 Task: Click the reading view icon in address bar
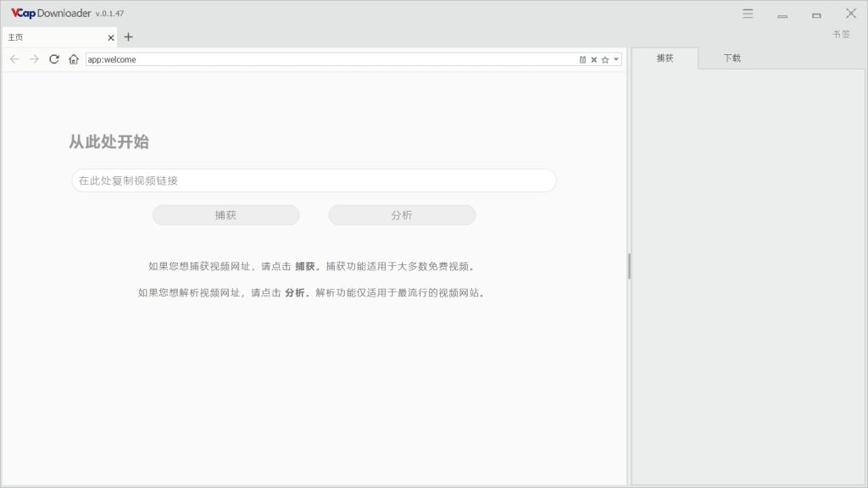(x=581, y=59)
